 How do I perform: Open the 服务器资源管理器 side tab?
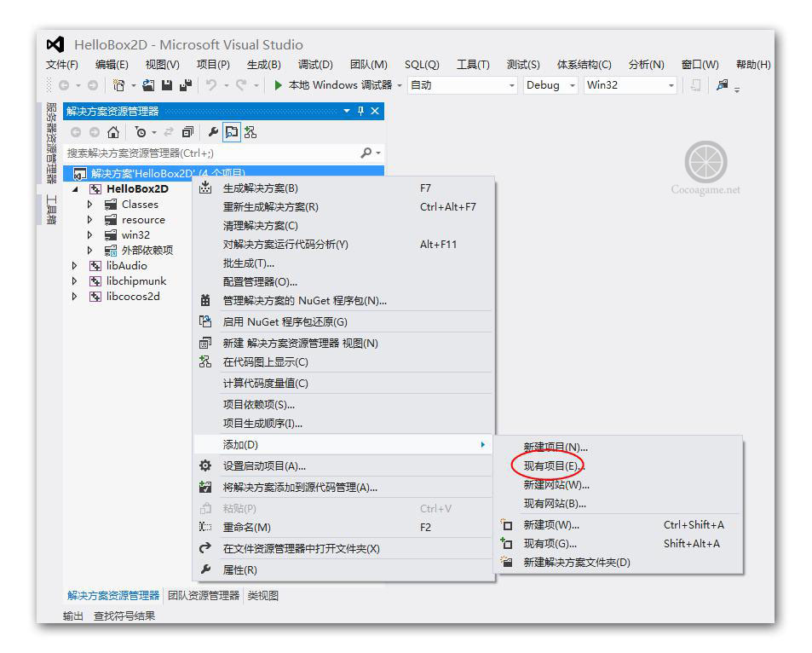coord(51,143)
